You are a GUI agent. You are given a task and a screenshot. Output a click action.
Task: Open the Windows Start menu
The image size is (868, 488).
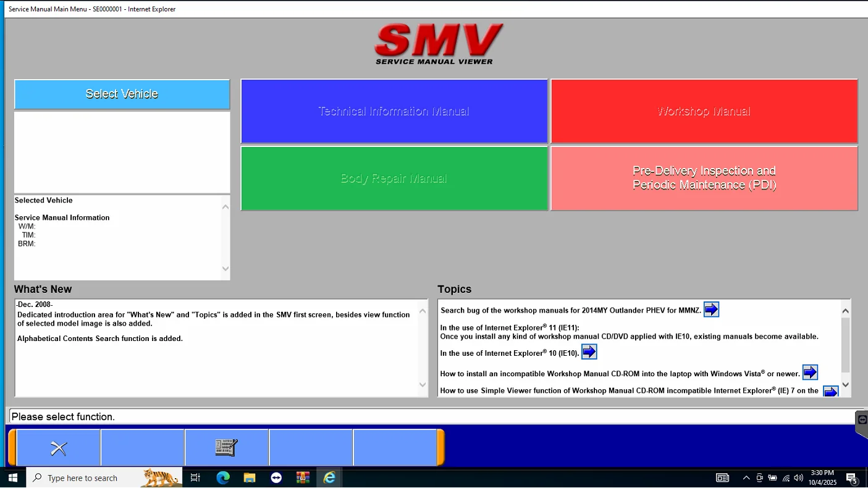coord(13,477)
